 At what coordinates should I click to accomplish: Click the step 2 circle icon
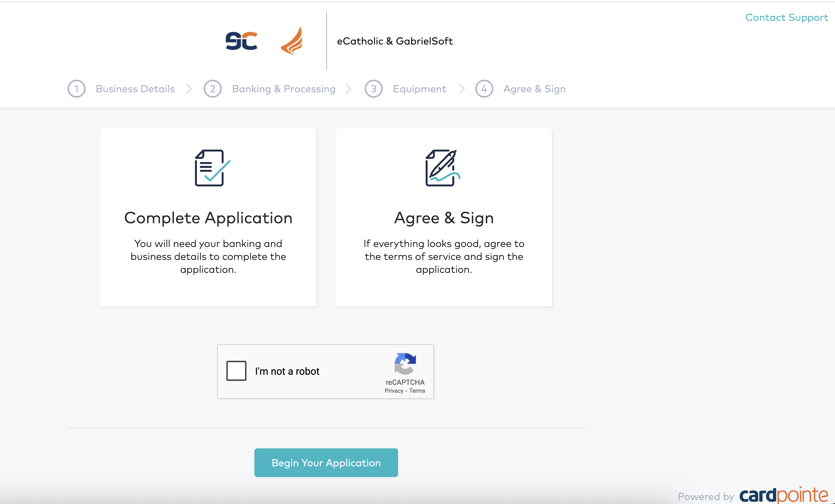click(213, 89)
